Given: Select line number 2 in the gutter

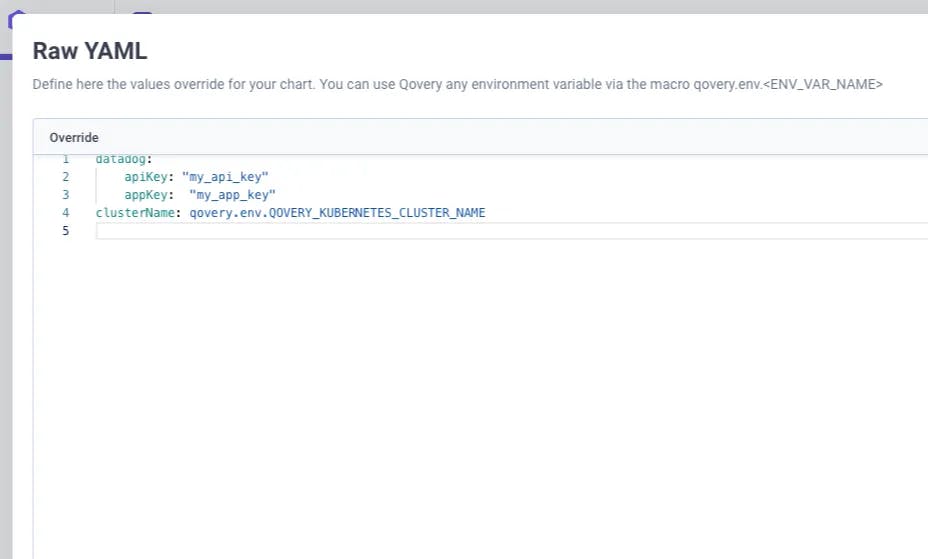Looking at the screenshot, I should click(x=66, y=176).
